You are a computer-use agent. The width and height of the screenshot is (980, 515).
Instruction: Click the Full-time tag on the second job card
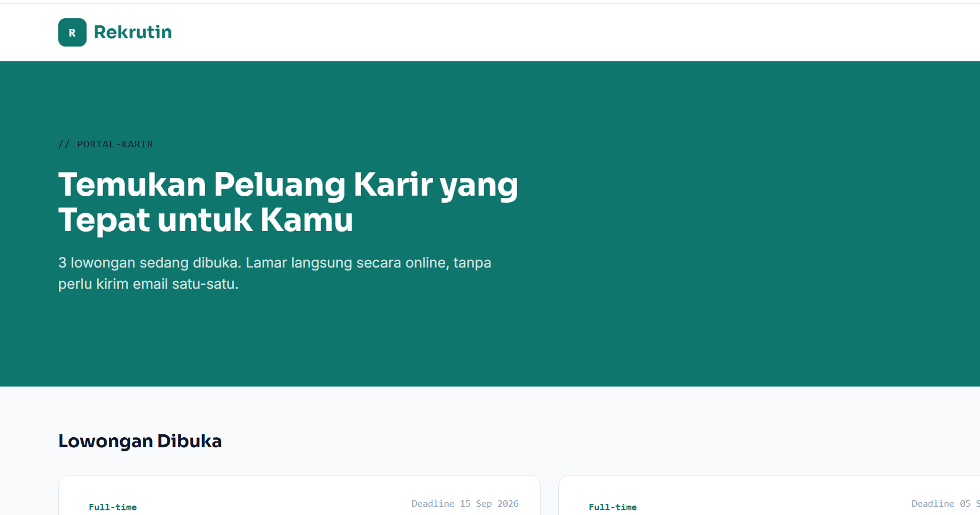[x=612, y=507]
